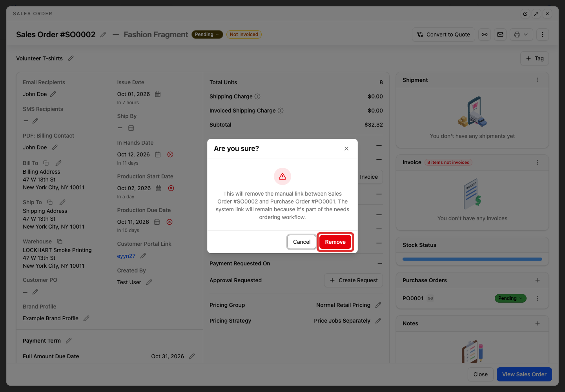Open PO0001 row options menu
This screenshot has height=392, width=565.
(x=538, y=298)
